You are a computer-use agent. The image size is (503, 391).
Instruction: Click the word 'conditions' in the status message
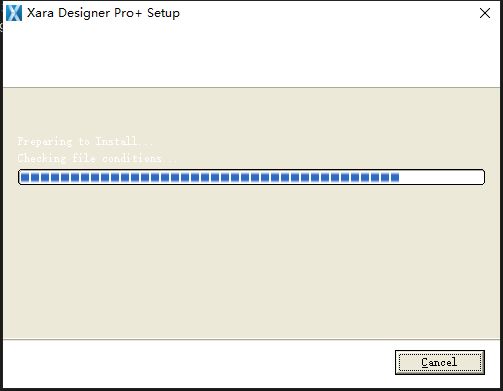[x=132, y=158]
